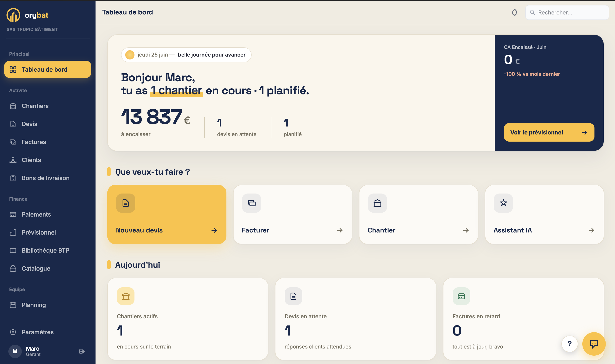Click the Tableau de bord grid icon
The width and height of the screenshot is (615, 364).
point(13,69)
